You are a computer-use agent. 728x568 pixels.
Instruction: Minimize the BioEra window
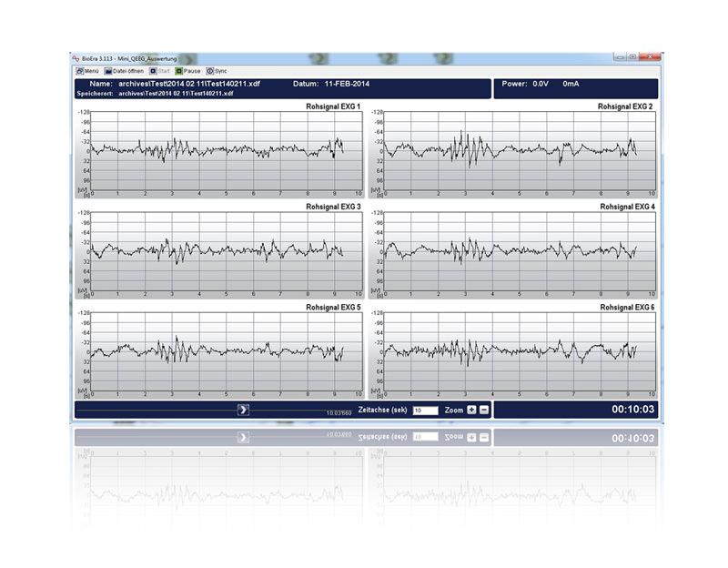click(619, 56)
